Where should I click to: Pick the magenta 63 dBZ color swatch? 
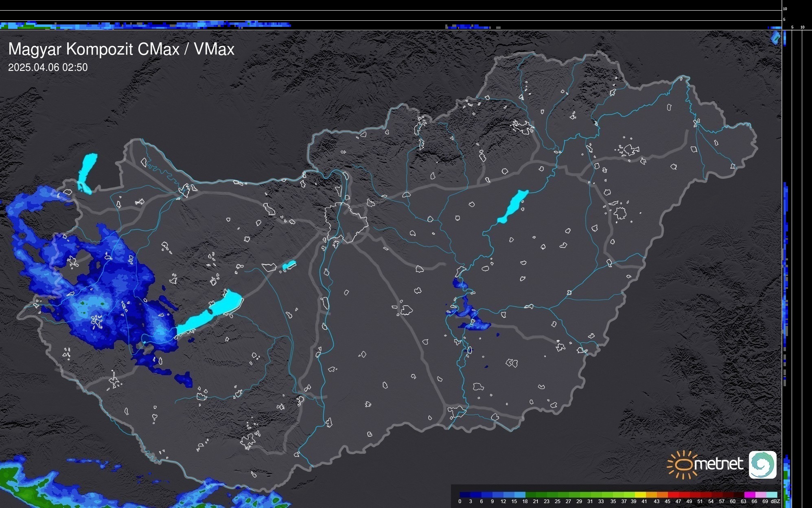pos(749,495)
